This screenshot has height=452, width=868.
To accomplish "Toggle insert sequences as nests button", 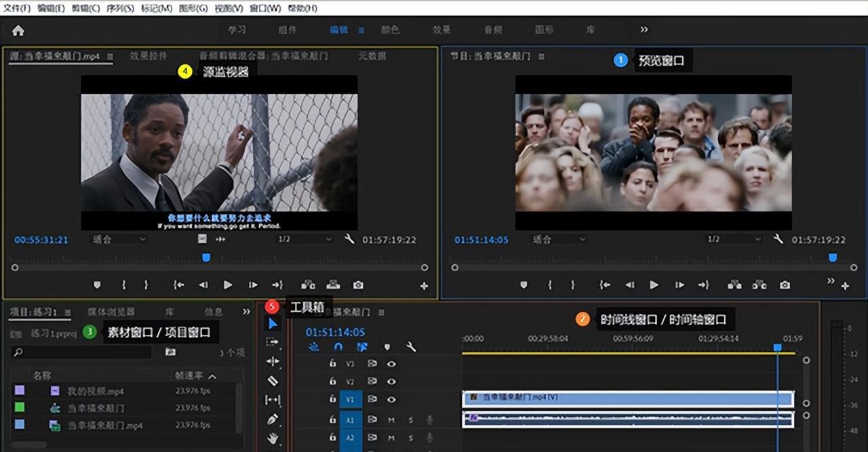I will (314, 347).
